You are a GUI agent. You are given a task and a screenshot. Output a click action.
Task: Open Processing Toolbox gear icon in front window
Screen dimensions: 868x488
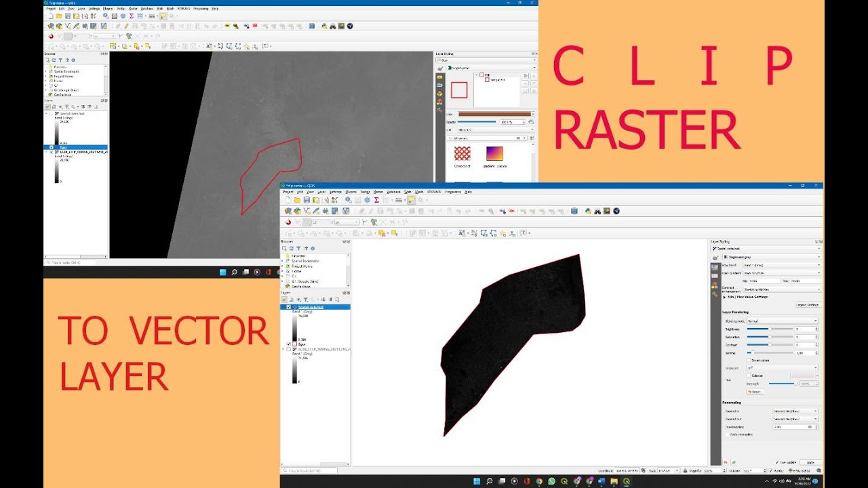(x=367, y=200)
